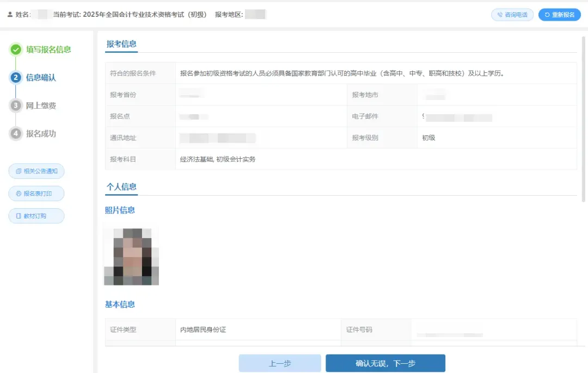Click the 报考省份 label cell
The image size is (588, 373).
140,95
